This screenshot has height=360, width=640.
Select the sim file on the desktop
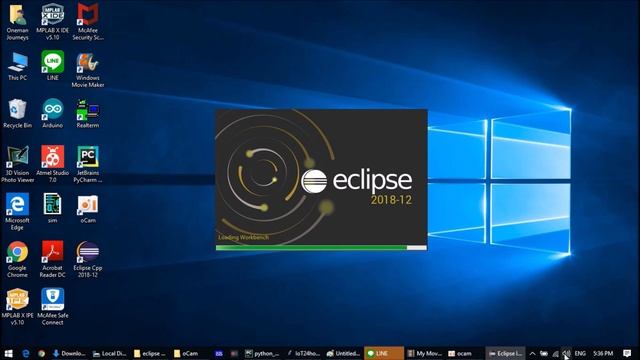pos(53,208)
